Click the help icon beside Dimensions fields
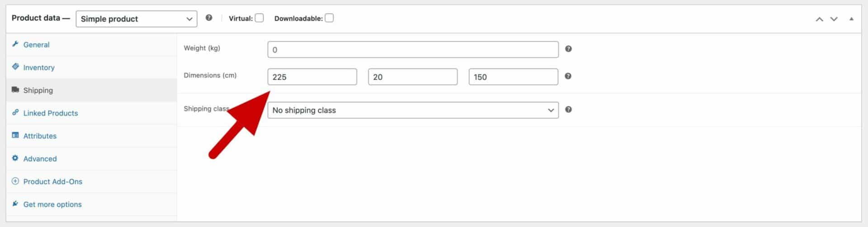868x227 pixels. point(568,76)
